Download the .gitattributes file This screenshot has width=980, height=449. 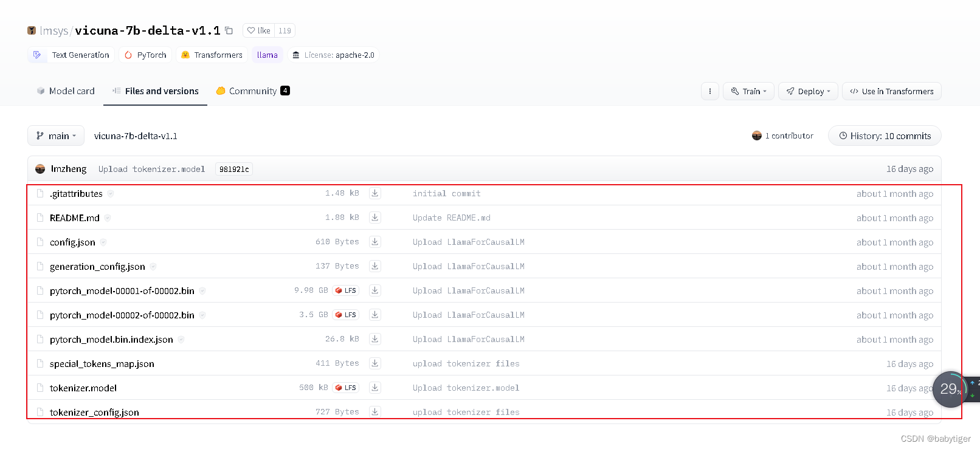pyautogui.click(x=375, y=193)
